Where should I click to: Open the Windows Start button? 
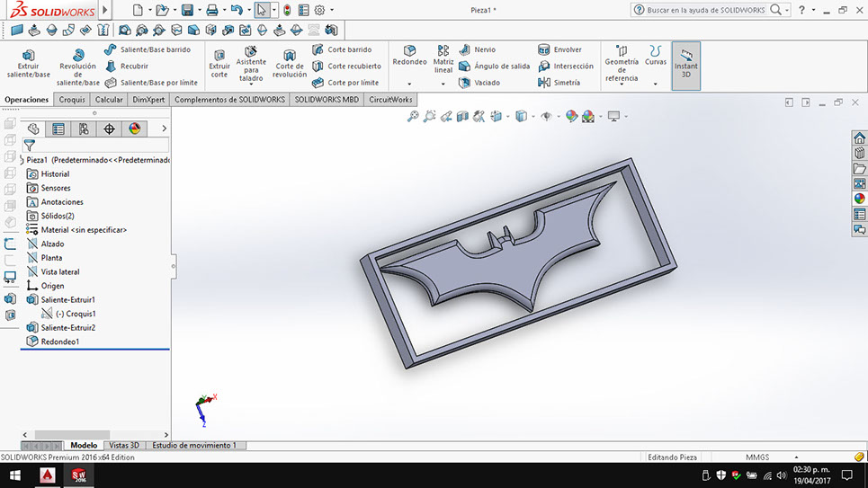[15, 475]
